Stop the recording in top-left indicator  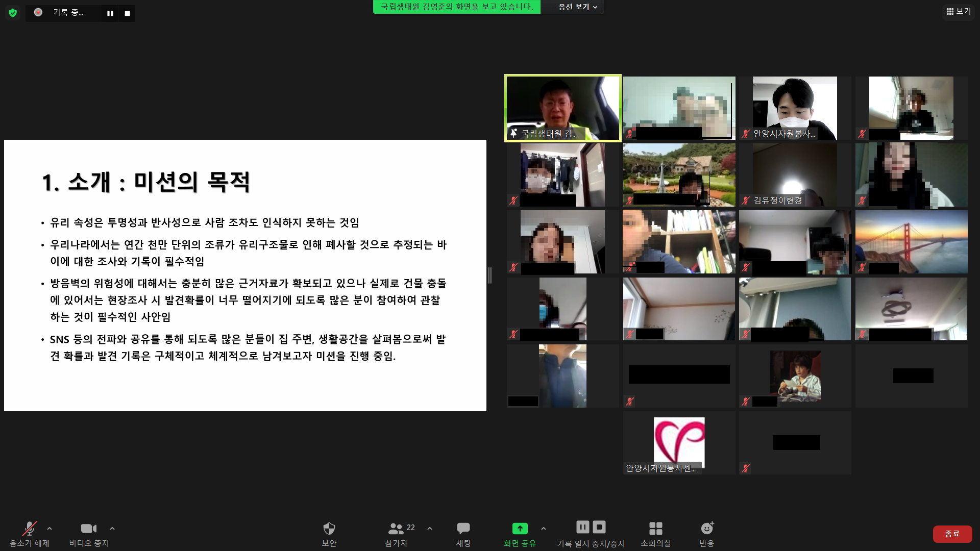[127, 13]
